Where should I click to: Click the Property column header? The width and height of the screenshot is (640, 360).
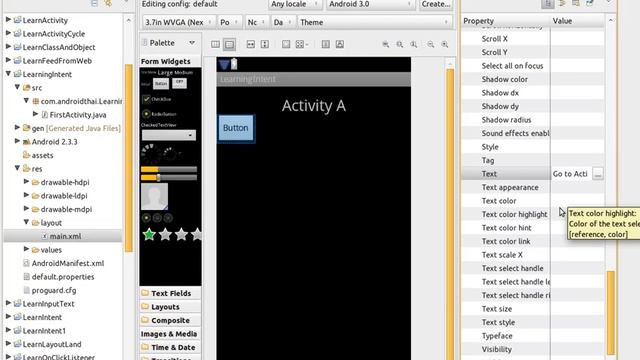506,21
